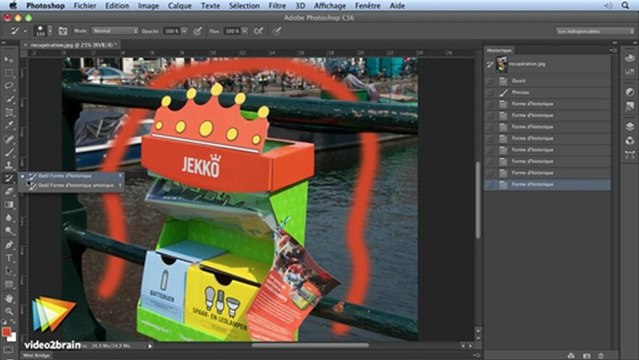
Task: Create new document from current state
Action: pyautogui.click(x=571, y=356)
